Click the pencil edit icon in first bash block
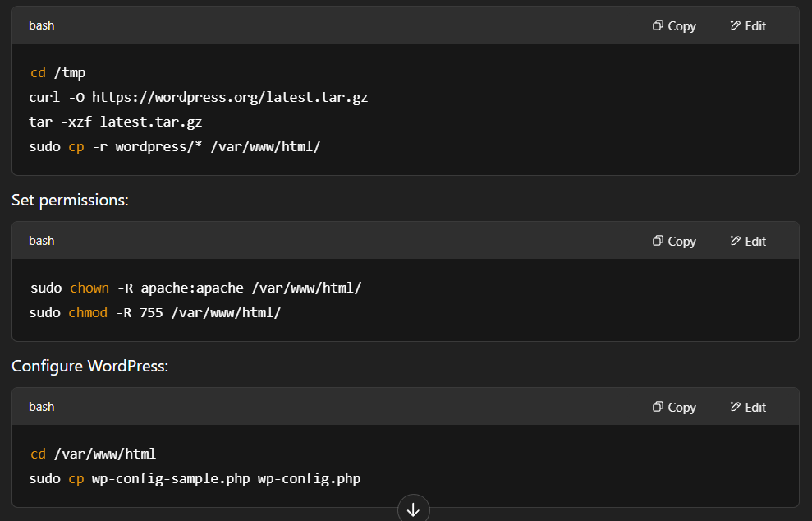This screenshot has width=812, height=521. coord(735,25)
